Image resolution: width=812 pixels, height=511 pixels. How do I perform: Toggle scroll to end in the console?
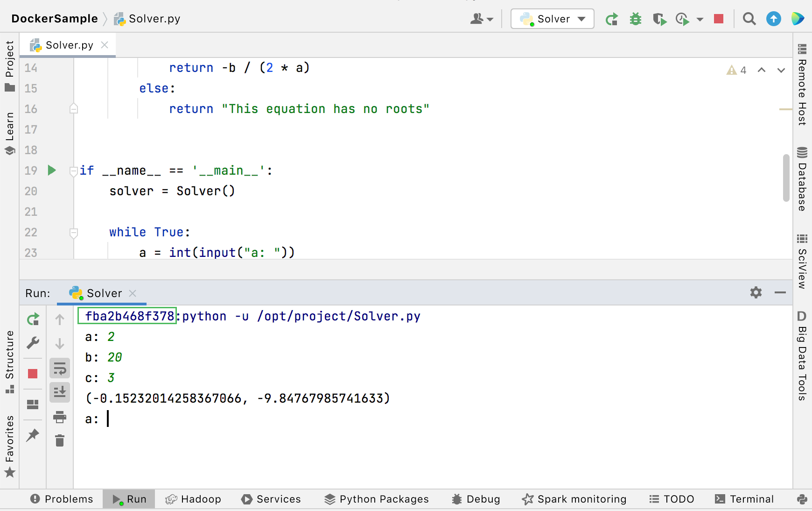pos(59,392)
